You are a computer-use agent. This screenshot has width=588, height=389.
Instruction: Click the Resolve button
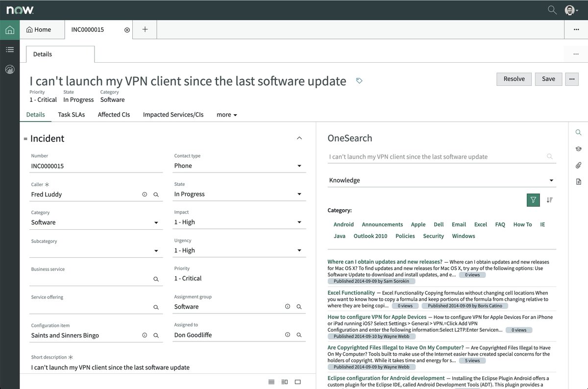[514, 79]
